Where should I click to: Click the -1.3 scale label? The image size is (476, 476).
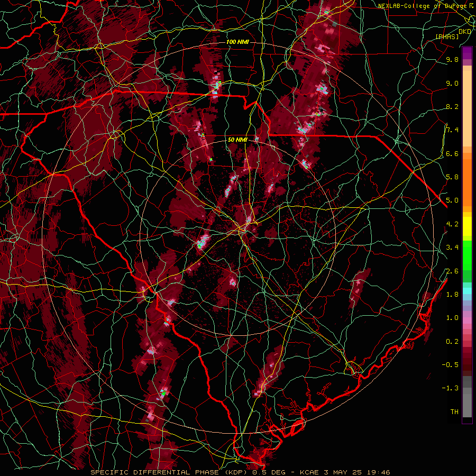click(450, 388)
